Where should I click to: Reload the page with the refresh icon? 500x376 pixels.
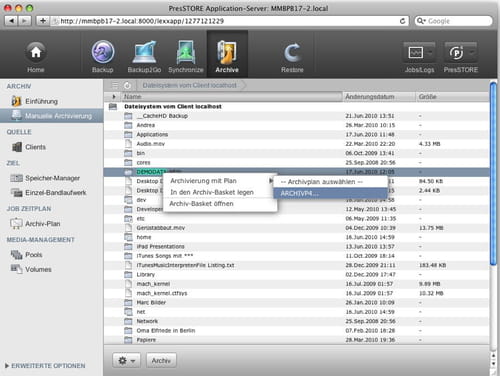click(402, 21)
